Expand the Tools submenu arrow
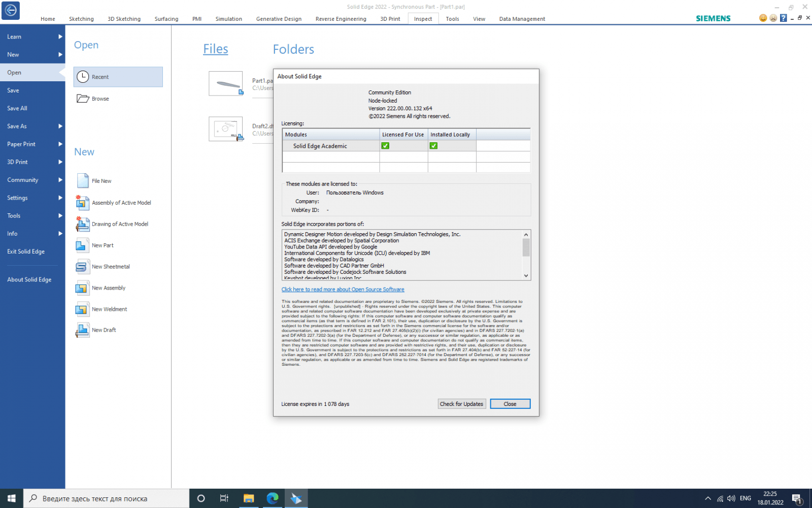Image resolution: width=812 pixels, height=508 pixels. [60, 216]
